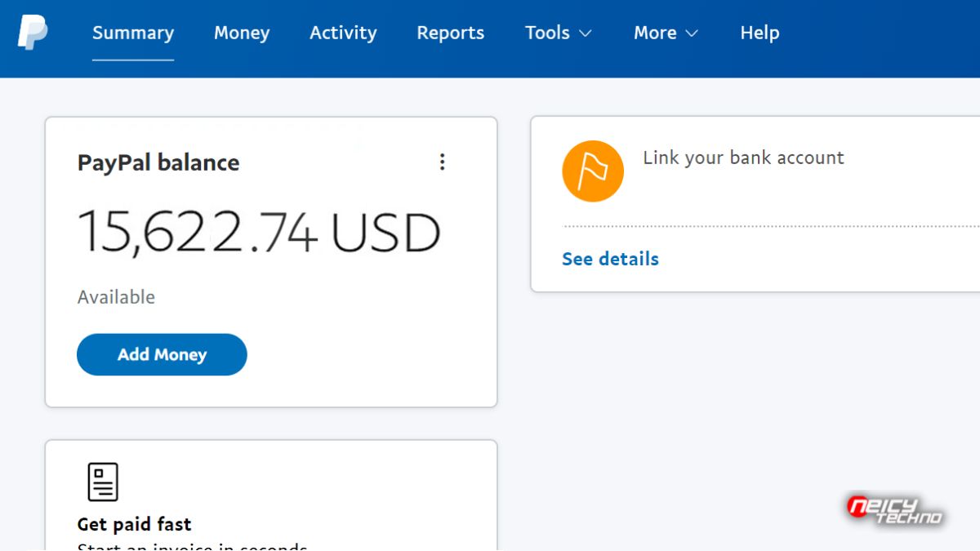Follow the See details link
This screenshot has width=980, height=551.
point(610,259)
